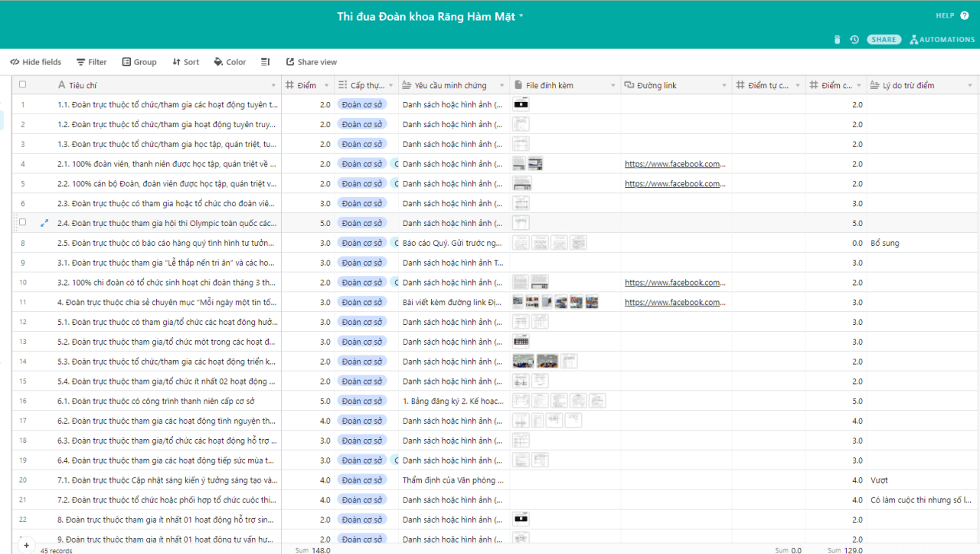Open the Sort menu
This screenshot has height=554, width=980.
[185, 62]
